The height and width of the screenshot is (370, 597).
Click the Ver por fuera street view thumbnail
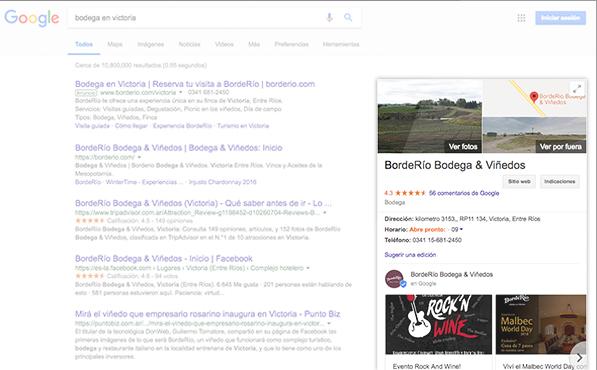tap(535, 135)
